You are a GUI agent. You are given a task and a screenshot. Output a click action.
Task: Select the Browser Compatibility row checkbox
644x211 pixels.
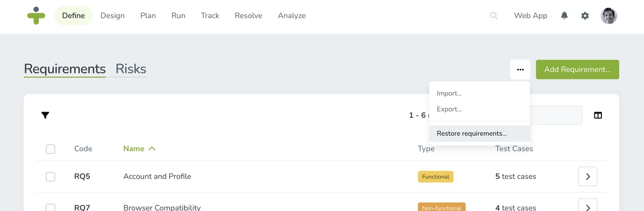[51, 207]
